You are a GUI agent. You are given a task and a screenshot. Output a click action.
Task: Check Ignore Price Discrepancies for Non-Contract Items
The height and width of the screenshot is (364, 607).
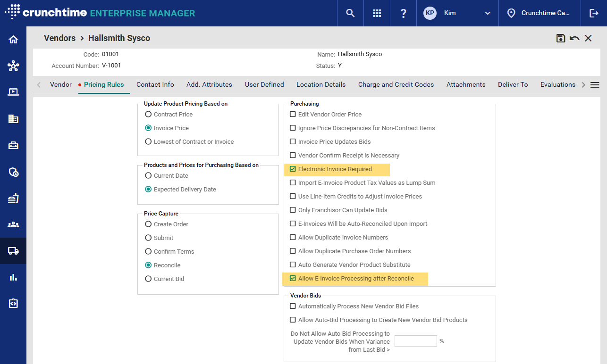coord(293,128)
